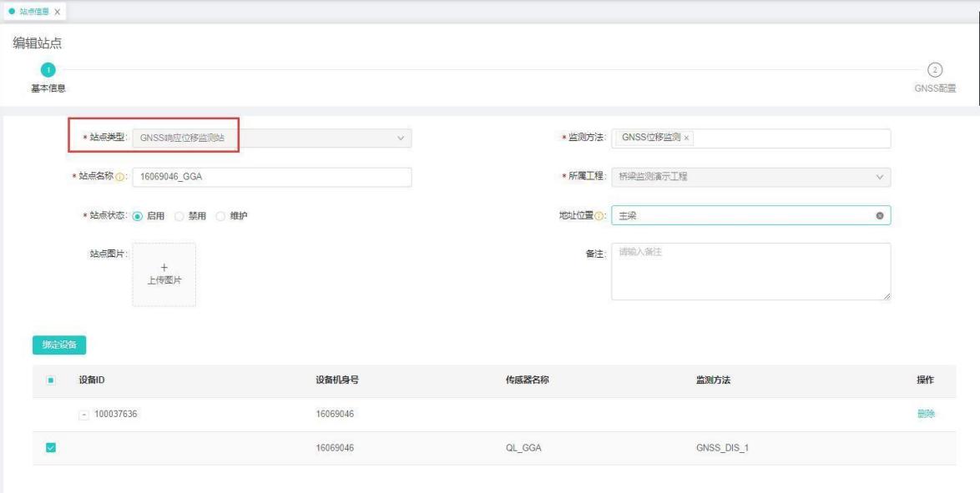Delete device 100037636 using 删除 link

pyautogui.click(x=925, y=414)
